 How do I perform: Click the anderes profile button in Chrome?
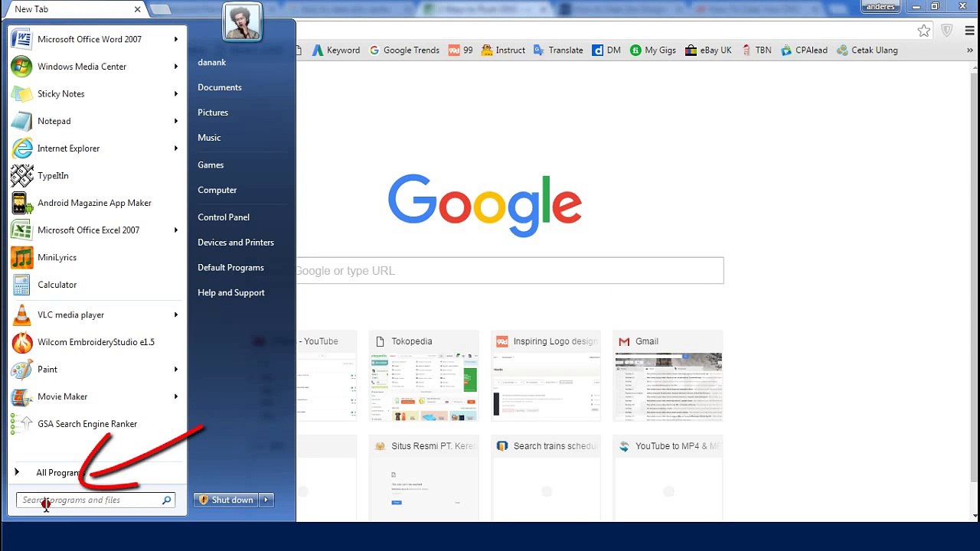coord(881,7)
